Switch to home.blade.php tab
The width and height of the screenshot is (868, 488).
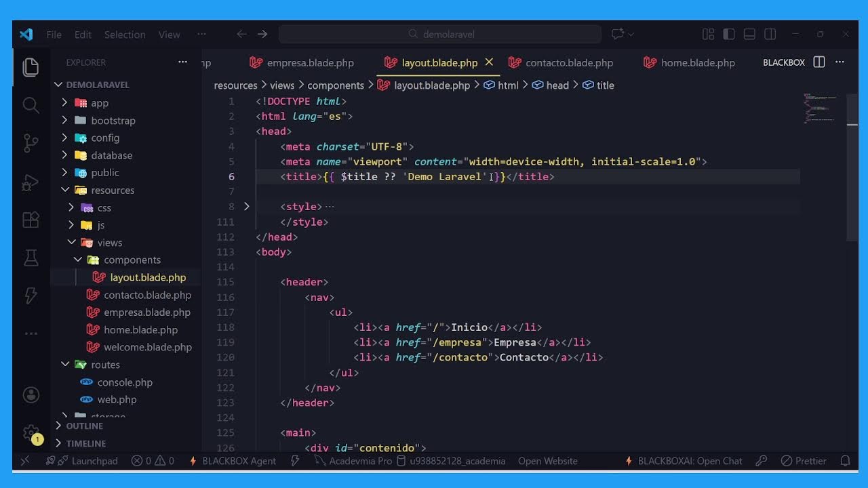point(698,62)
